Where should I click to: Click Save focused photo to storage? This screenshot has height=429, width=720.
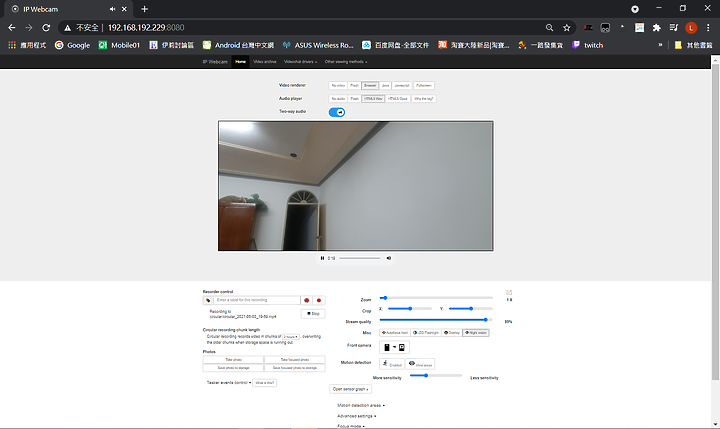coord(294,368)
